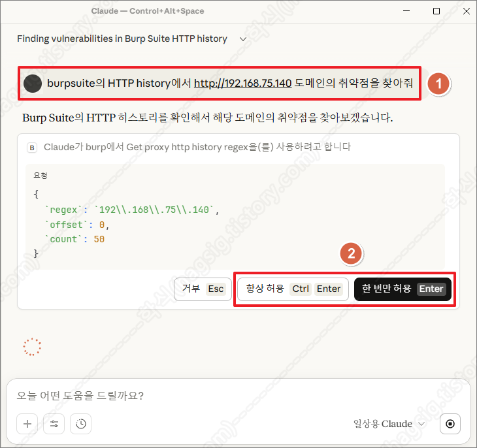Click the conversation title 'Finding vulnerabilities in Burp Suite HTTP history'

(122, 39)
